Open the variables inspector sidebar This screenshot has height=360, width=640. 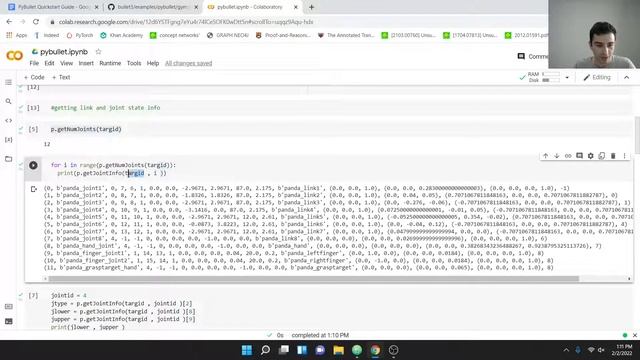[9, 140]
